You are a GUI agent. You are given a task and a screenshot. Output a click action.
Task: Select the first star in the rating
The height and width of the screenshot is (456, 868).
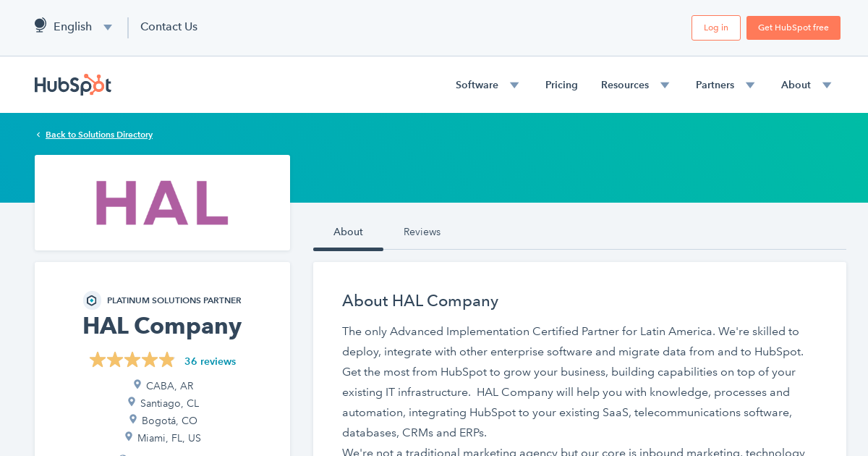pos(98,359)
